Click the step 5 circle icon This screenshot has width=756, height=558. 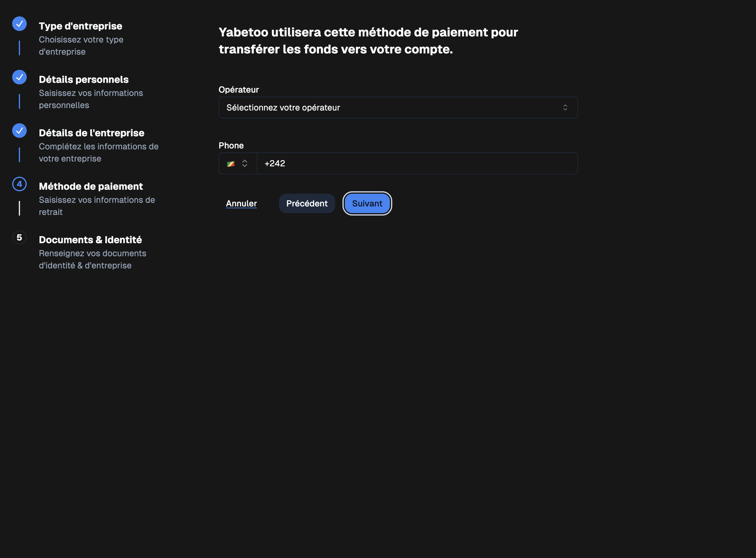coord(19,237)
